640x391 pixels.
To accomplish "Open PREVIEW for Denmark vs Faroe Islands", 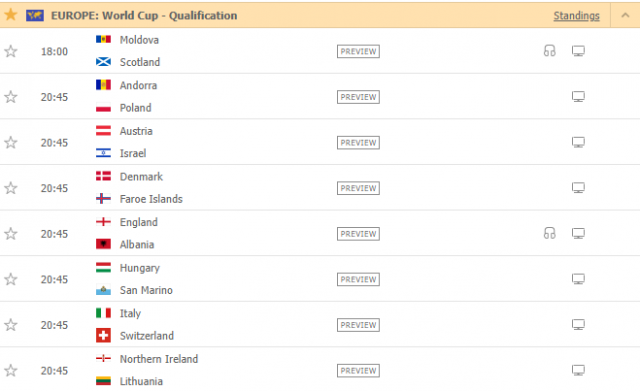I will tap(358, 188).
